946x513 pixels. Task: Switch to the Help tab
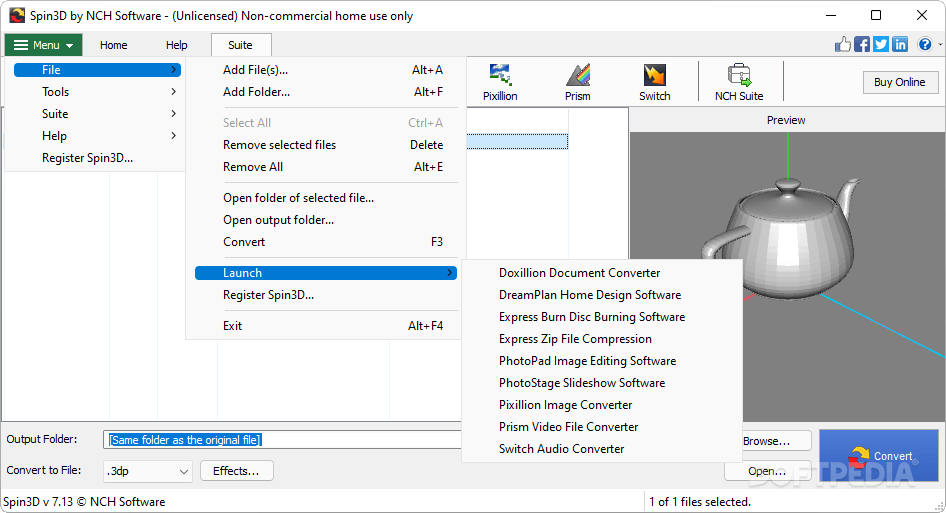177,45
